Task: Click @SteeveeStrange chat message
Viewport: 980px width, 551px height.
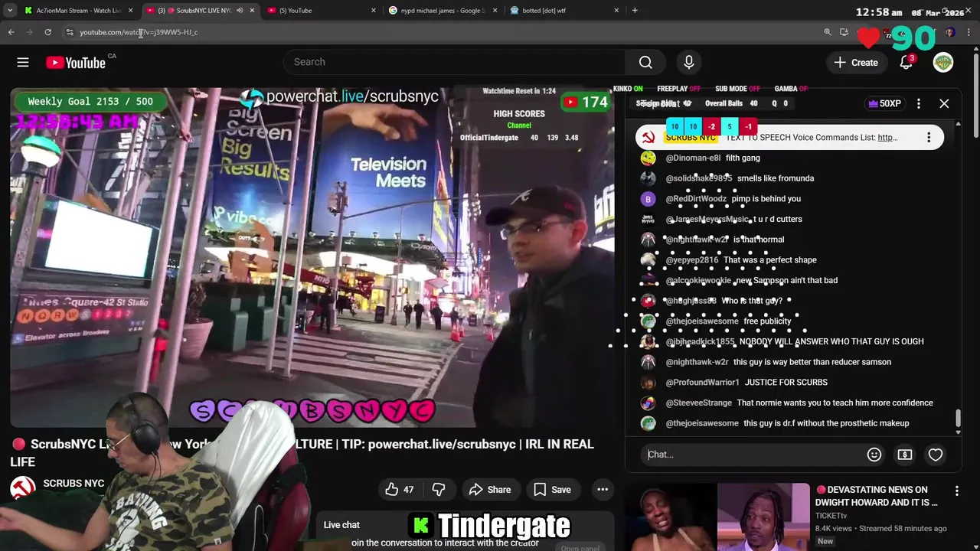Action: 835,403
